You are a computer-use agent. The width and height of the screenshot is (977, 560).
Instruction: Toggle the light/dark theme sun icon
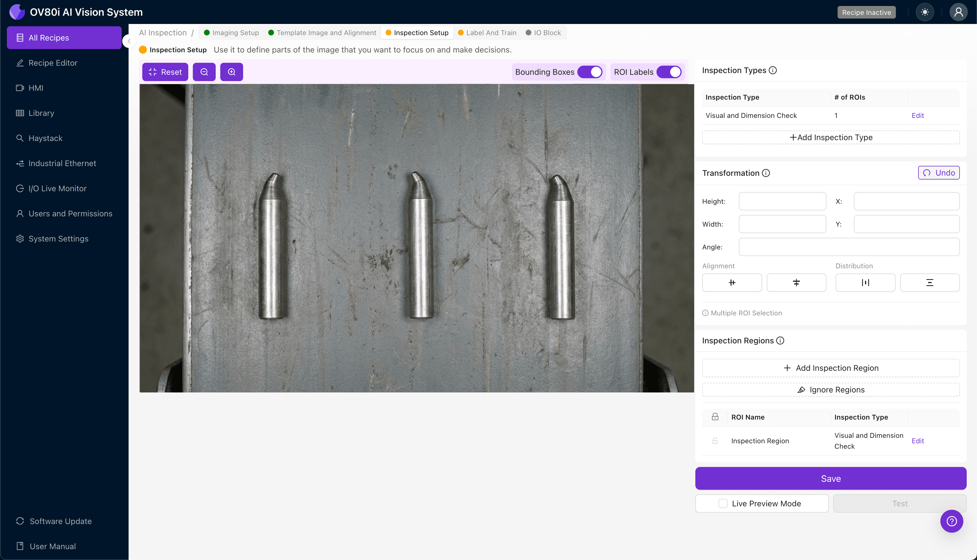tap(925, 12)
